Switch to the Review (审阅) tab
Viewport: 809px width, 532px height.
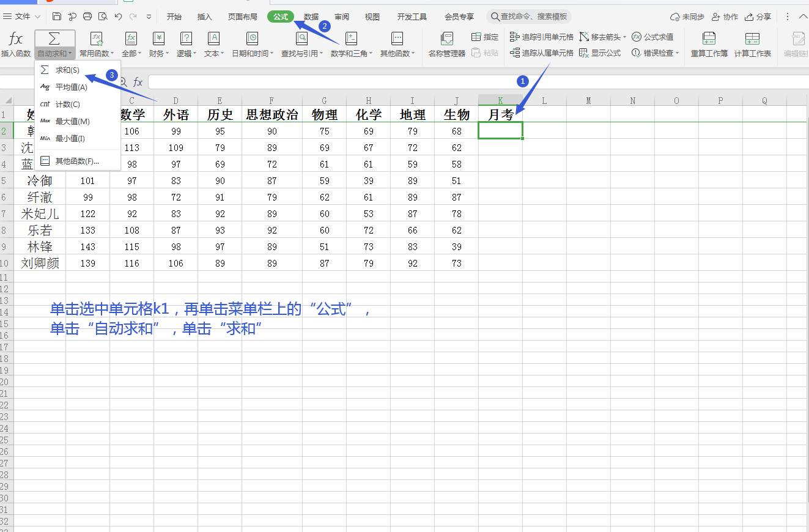coord(342,17)
